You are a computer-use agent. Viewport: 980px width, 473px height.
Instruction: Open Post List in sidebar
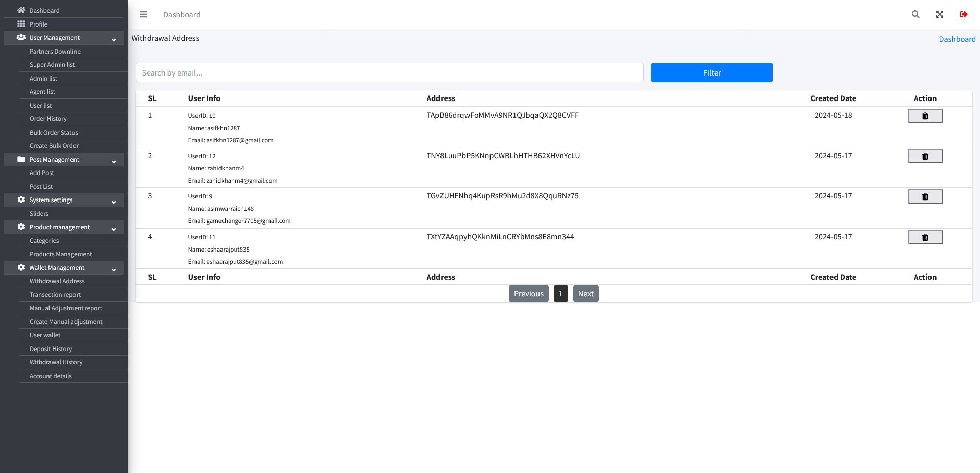click(x=41, y=187)
